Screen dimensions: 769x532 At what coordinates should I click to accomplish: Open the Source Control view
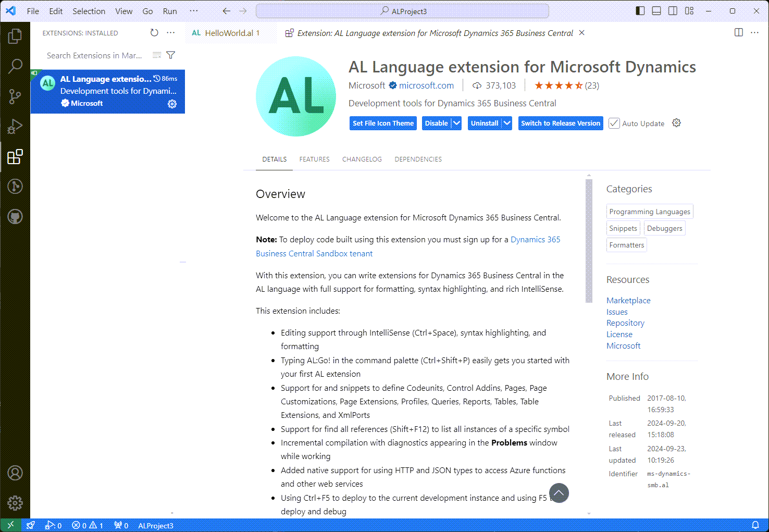pos(15,96)
